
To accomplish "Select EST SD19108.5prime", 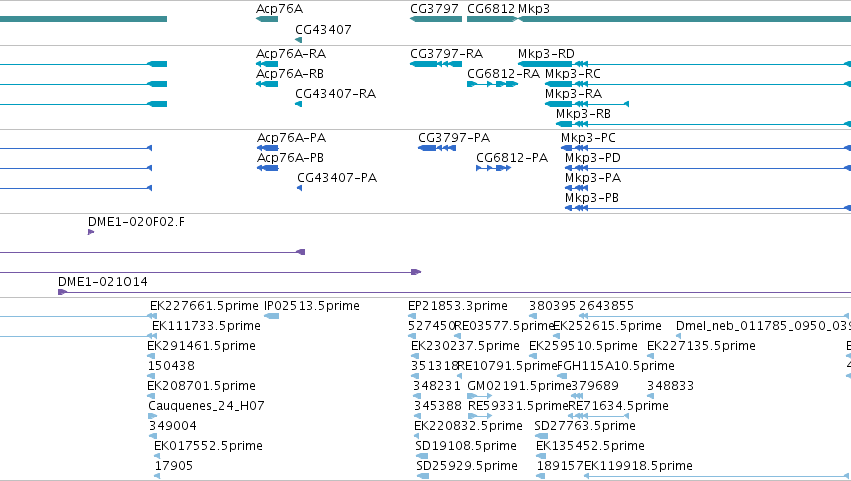I will tap(466, 446).
